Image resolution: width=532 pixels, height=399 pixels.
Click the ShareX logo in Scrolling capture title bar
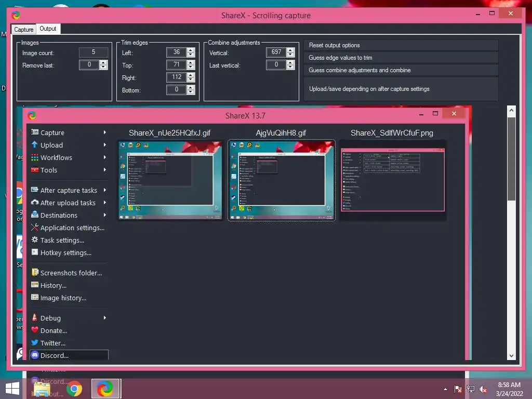(x=16, y=15)
